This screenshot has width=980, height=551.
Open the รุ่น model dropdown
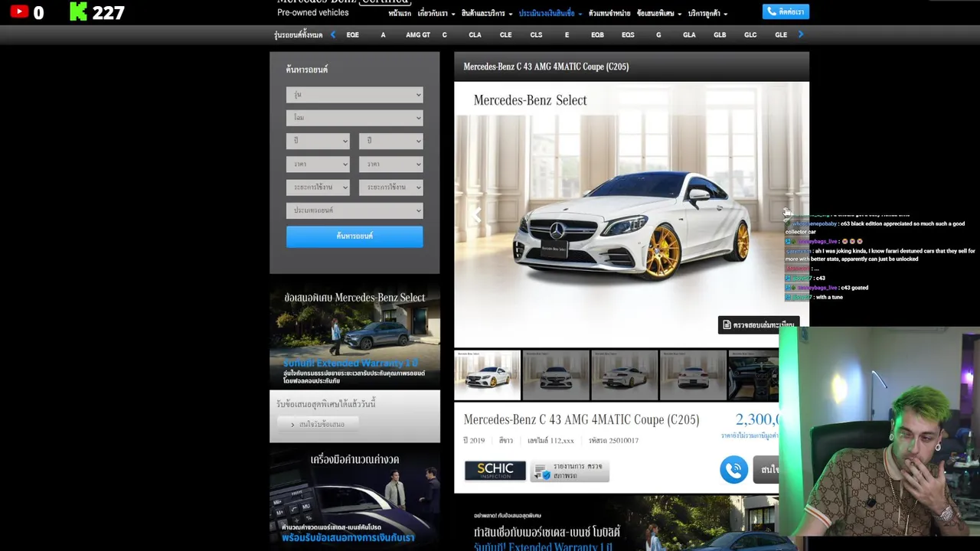click(x=354, y=95)
